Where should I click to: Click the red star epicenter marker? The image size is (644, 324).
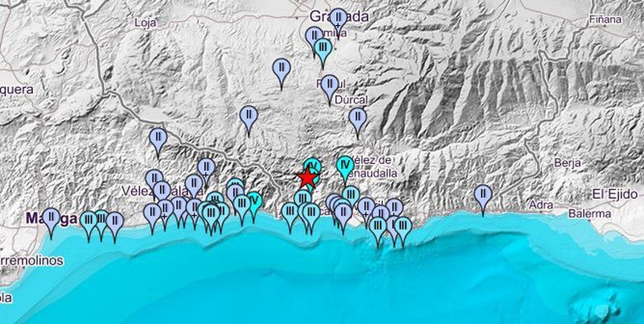tap(308, 178)
